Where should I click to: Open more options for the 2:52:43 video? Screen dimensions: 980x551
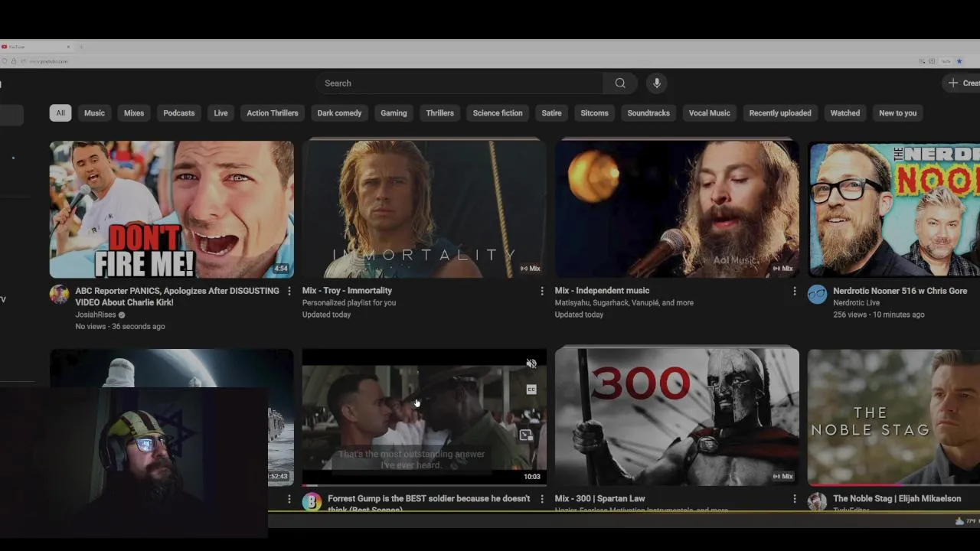click(289, 499)
